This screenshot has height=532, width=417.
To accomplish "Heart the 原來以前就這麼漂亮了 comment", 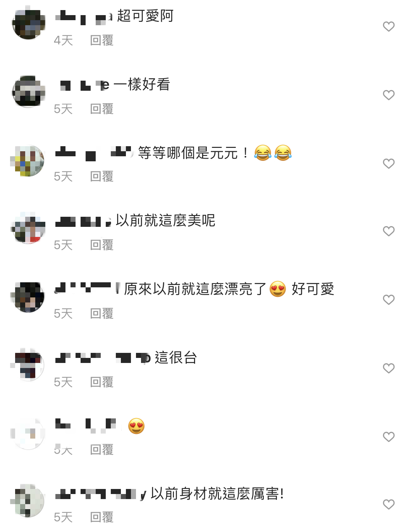I will click(388, 300).
